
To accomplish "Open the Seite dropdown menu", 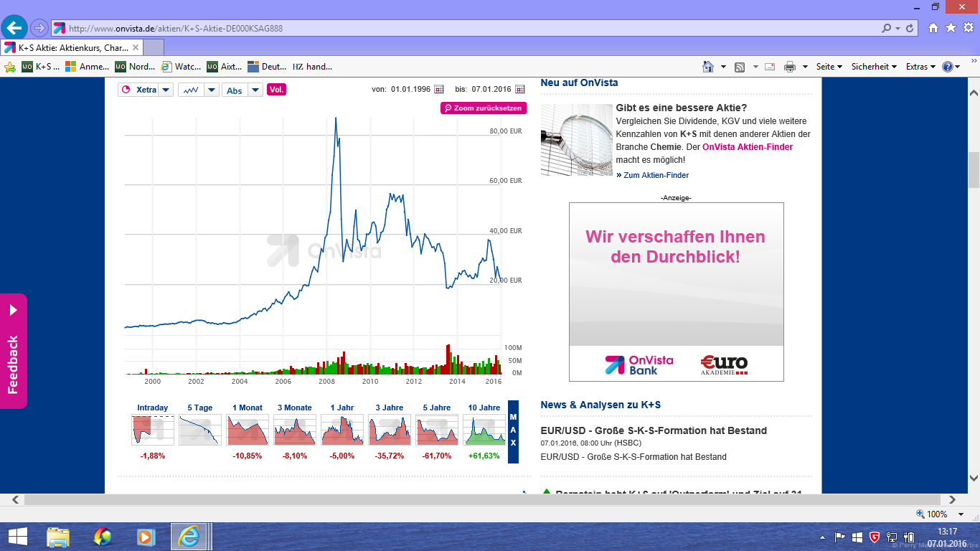I will click(829, 67).
